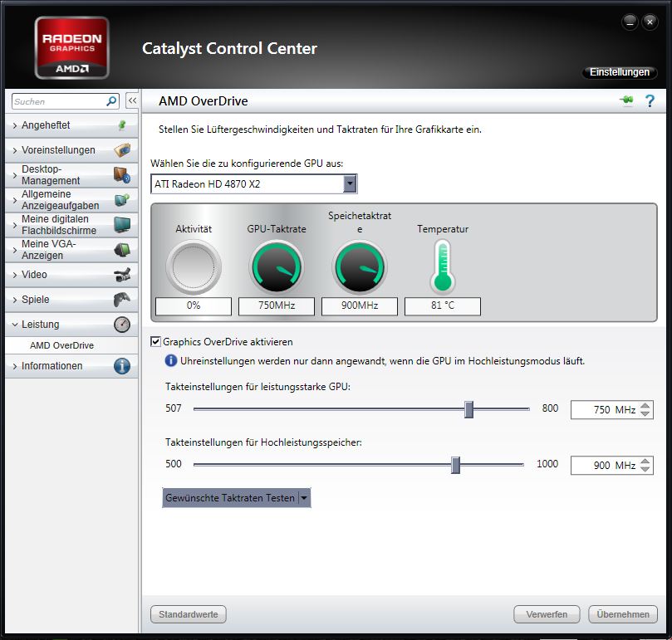Click the GPU-Taktrate gauge dial
Screen dimensions: 672x640
click(x=277, y=266)
